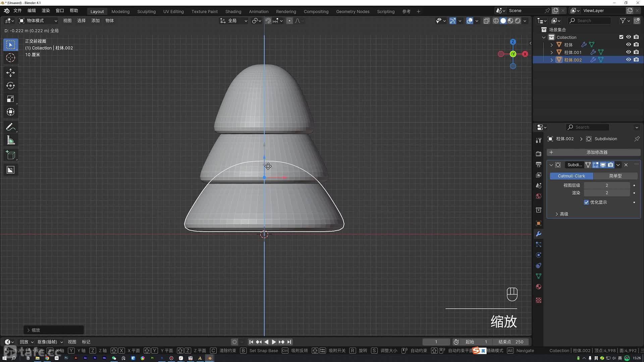The image size is (644, 362).
Task: Click the X axis on navigation gizmo
Action: [x=525, y=54]
